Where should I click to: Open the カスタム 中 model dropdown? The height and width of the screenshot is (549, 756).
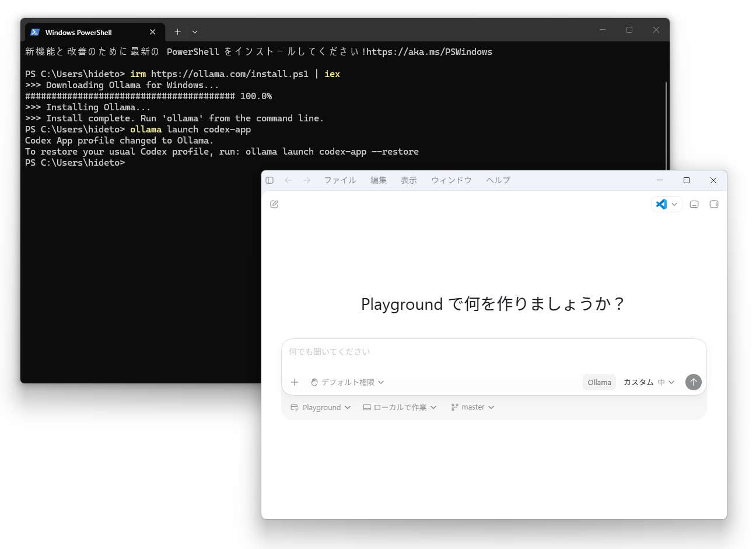point(649,382)
